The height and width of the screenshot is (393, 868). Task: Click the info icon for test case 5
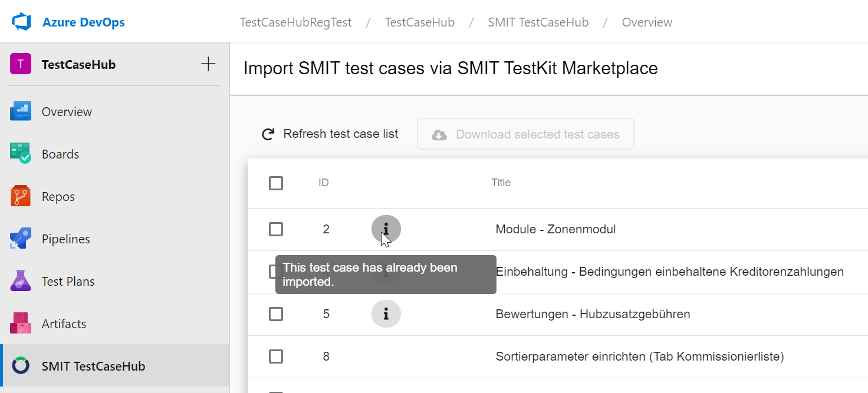point(386,314)
